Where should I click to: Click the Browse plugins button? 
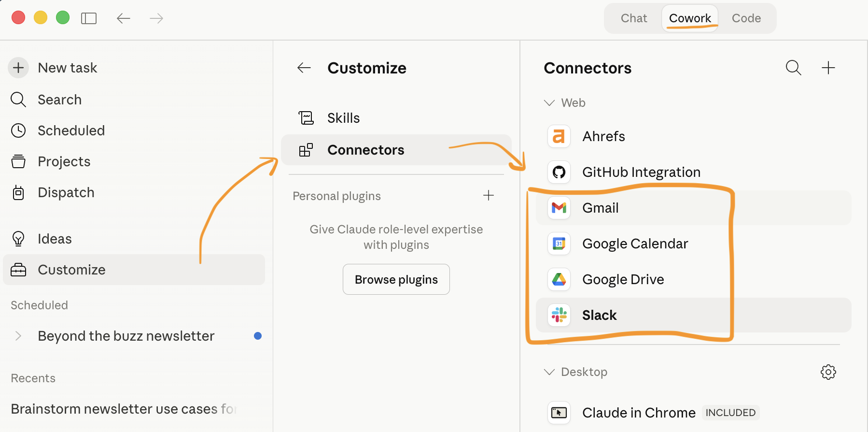tap(396, 279)
